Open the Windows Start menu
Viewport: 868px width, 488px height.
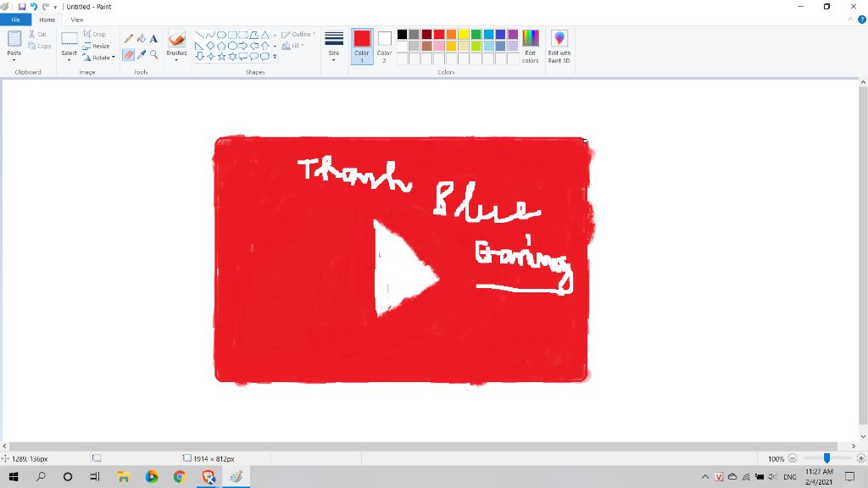pos(14,476)
